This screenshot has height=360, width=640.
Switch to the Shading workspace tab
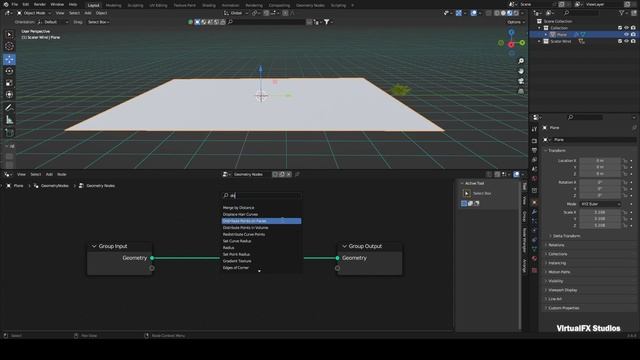coord(209,5)
